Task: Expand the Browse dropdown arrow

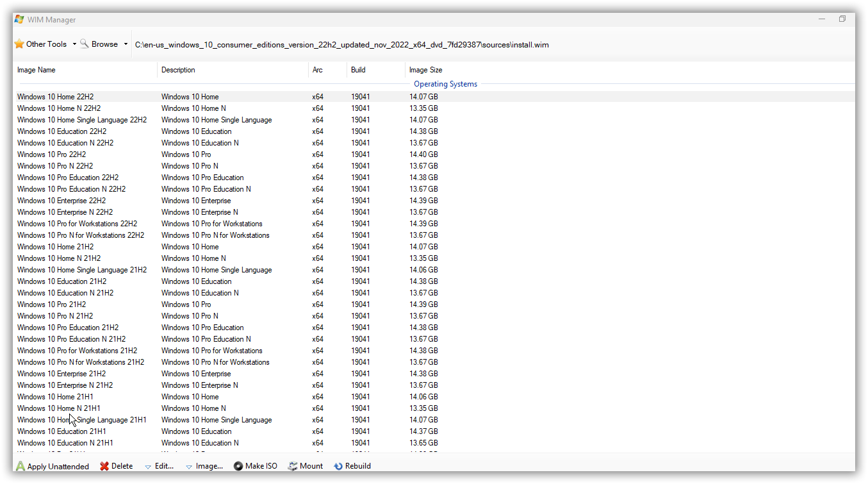Action: pyautogui.click(x=126, y=44)
